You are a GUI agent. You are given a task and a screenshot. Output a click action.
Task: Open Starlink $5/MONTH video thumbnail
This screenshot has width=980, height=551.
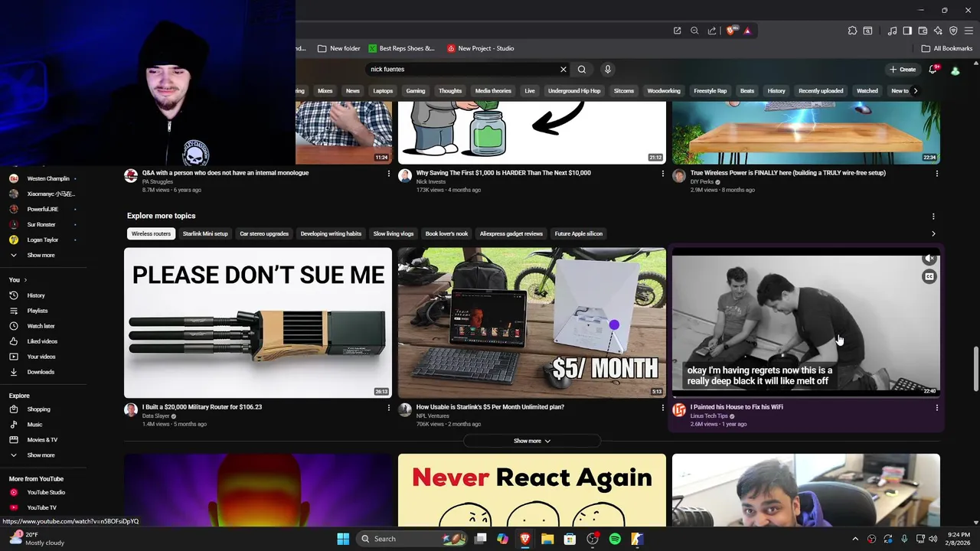point(532,322)
